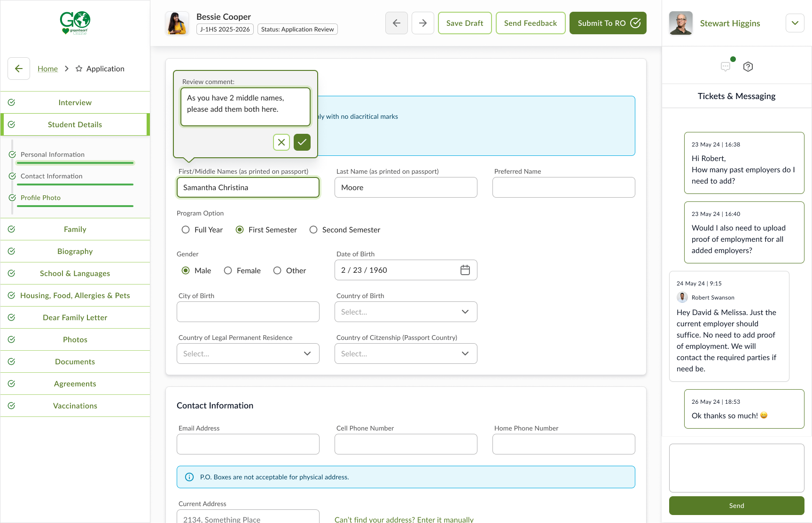Open the Country of Legal Permanent Residence dropdown
This screenshot has width=812, height=523.
click(248, 354)
